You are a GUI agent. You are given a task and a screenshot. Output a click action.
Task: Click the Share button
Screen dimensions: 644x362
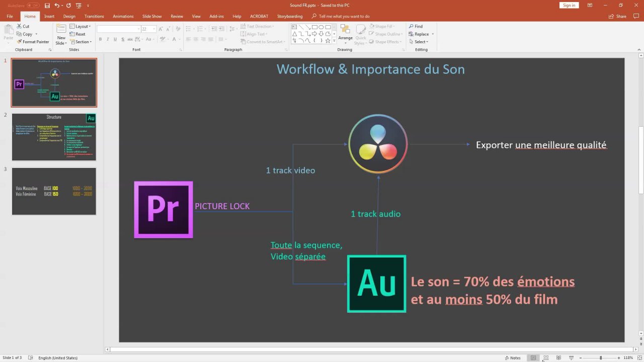coord(618,16)
